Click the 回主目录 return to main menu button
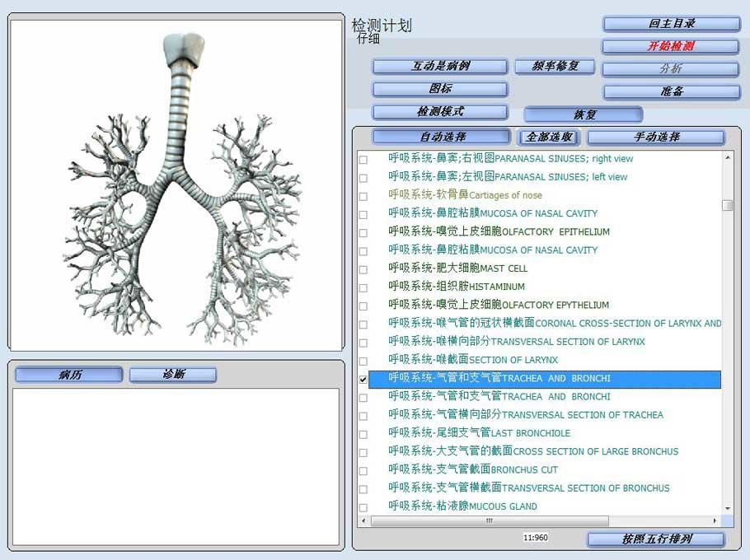750x560 pixels. click(670, 25)
